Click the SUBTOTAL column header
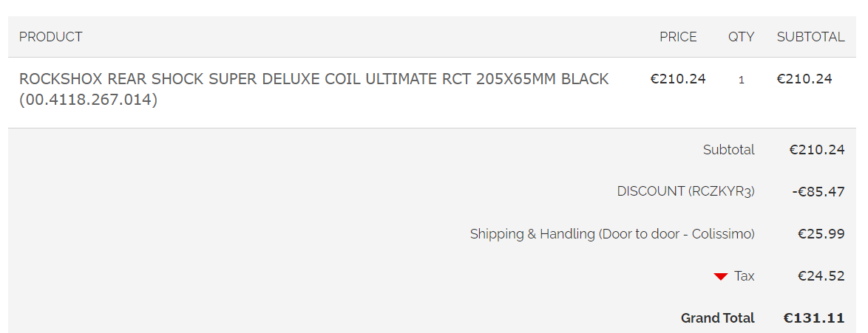This screenshot has width=868, height=333. coord(810,37)
